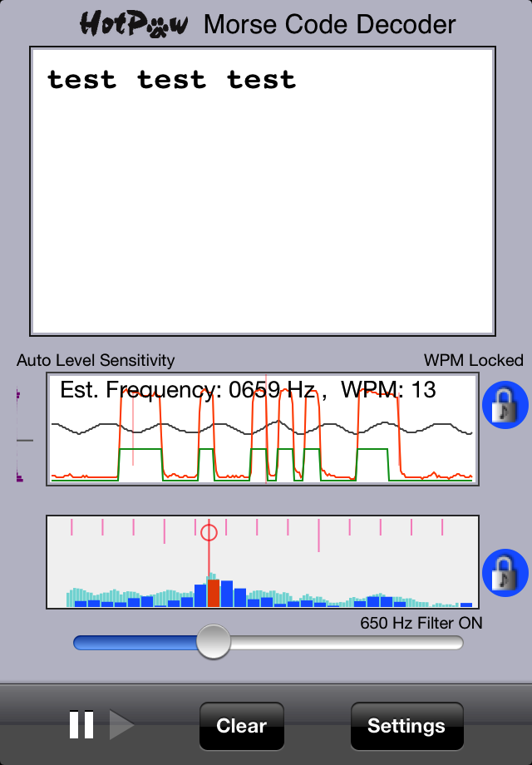Tap the '650 Hz Filter ON' label
Image resolution: width=532 pixels, height=765 pixels.
pyautogui.click(x=421, y=623)
